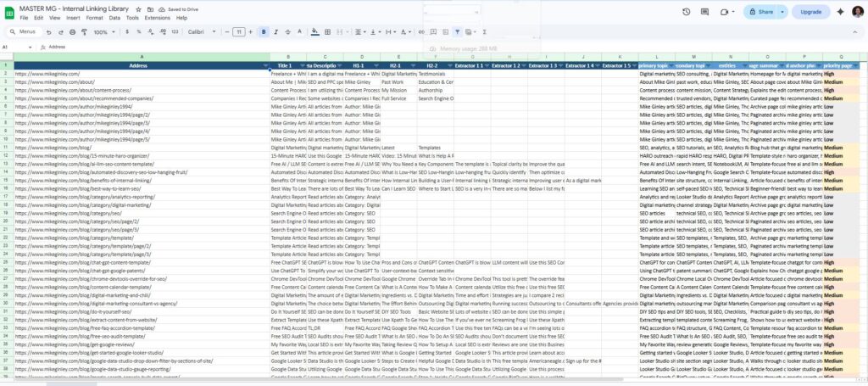Format as currency with dollar icon

tap(127, 32)
